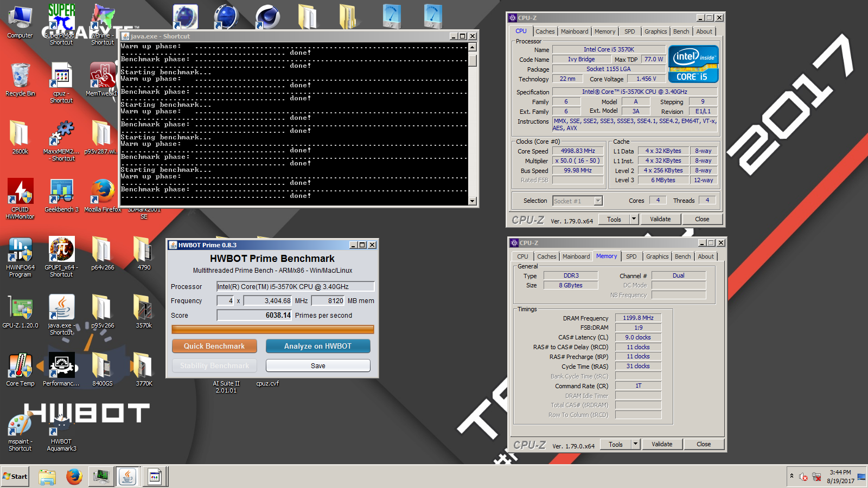
Task: Open the p64v266 folder
Action: pos(103,253)
